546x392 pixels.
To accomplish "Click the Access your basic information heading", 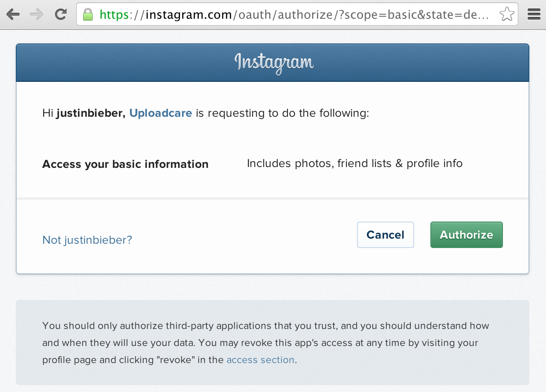I will 125,164.
